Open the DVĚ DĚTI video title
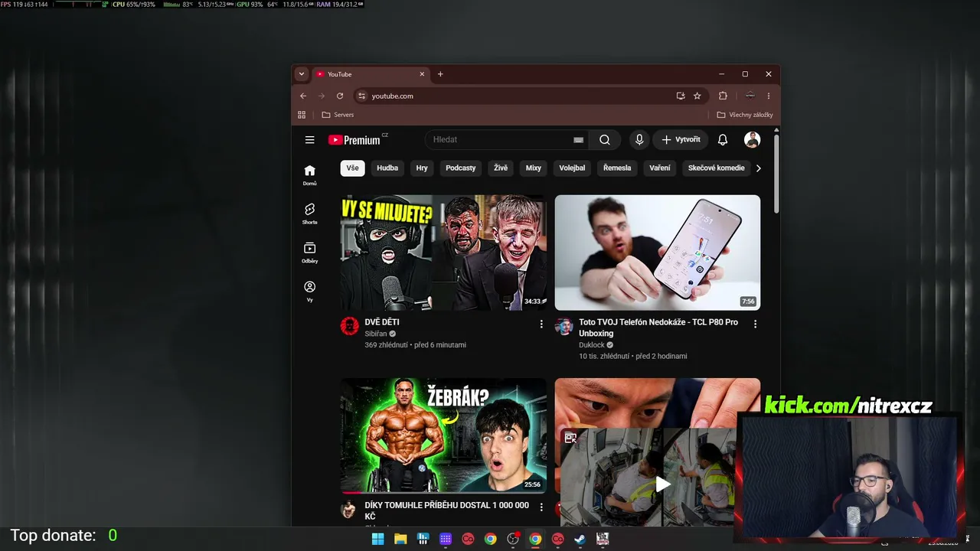 click(x=382, y=322)
